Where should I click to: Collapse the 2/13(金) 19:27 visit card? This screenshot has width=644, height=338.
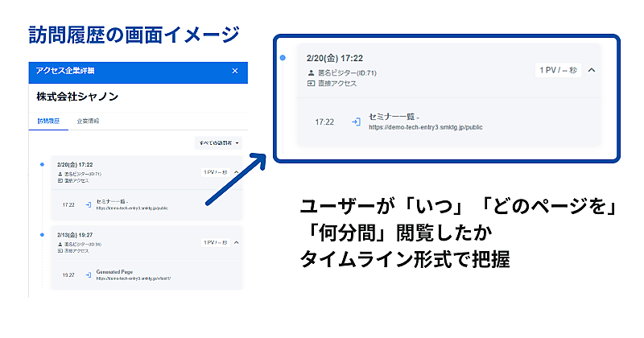tap(237, 242)
